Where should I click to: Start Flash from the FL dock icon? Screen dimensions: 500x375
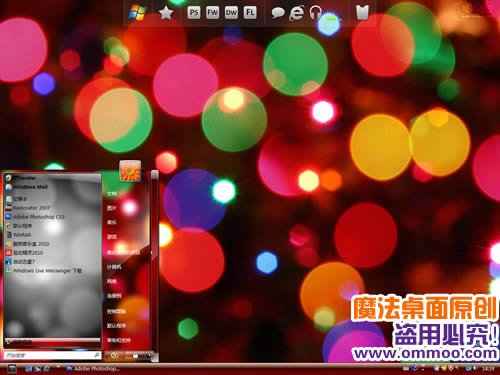[x=250, y=13]
